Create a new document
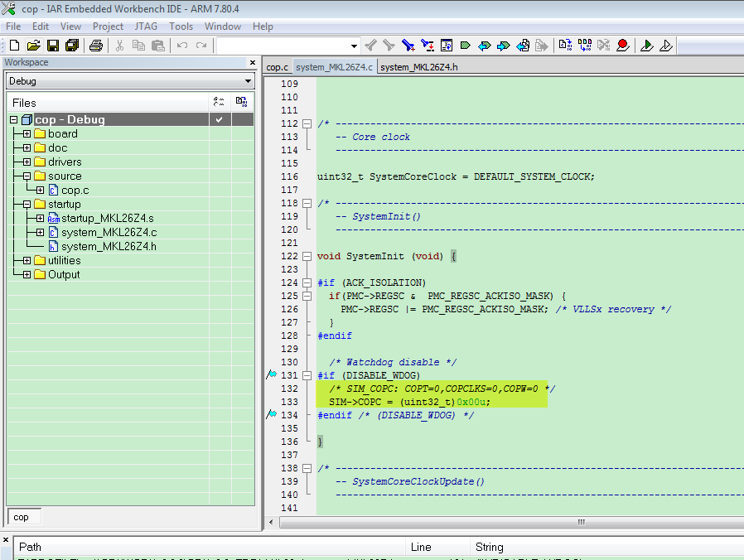The width and height of the screenshot is (744, 560). 14,46
